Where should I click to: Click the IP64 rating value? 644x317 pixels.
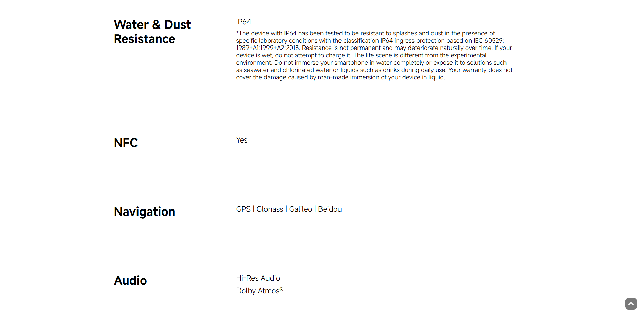pyautogui.click(x=243, y=22)
